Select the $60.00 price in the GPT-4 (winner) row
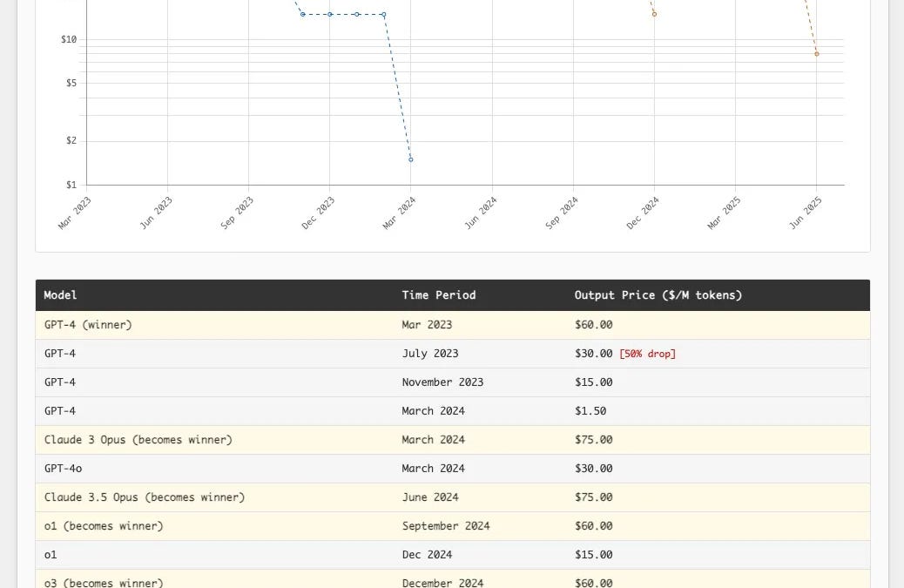This screenshot has width=904, height=588. [x=594, y=325]
